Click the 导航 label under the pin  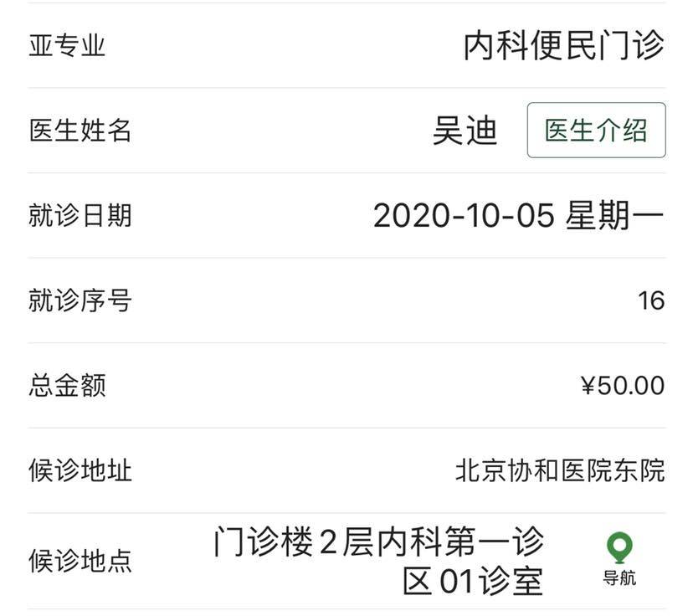point(619,578)
